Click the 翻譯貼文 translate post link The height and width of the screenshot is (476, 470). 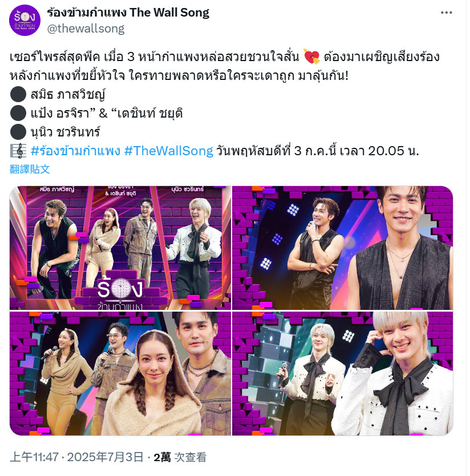[30, 169]
